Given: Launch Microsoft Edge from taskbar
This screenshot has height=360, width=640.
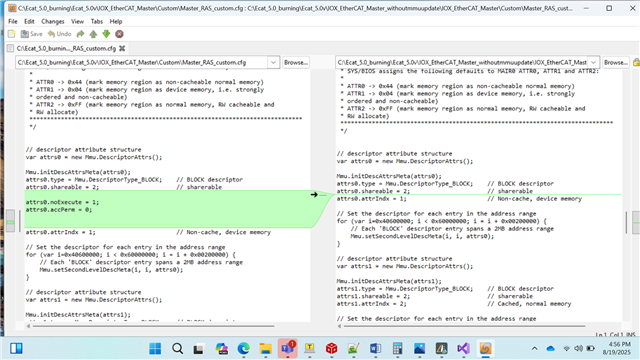Looking at the screenshot, I should [x=243, y=349].
